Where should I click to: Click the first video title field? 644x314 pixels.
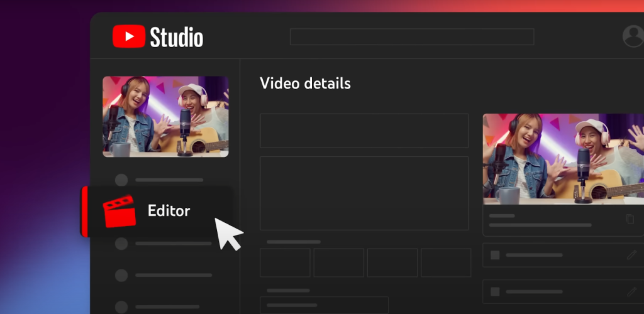[x=364, y=131]
